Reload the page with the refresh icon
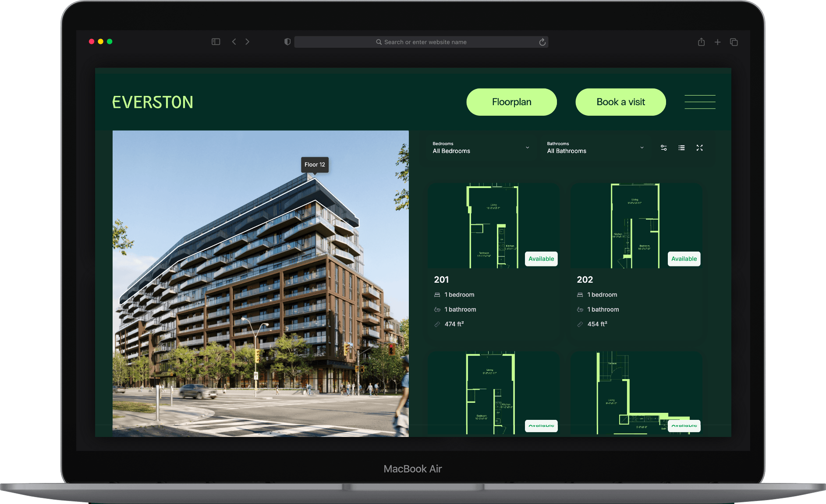 tap(542, 42)
